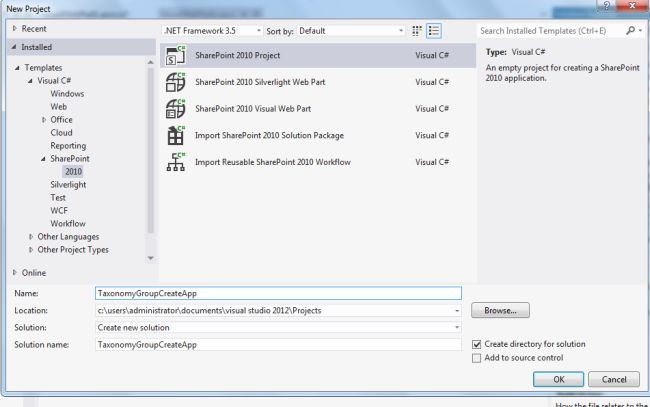
Task: Enable Add to source control checkbox
Action: click(x=477, y=358)
